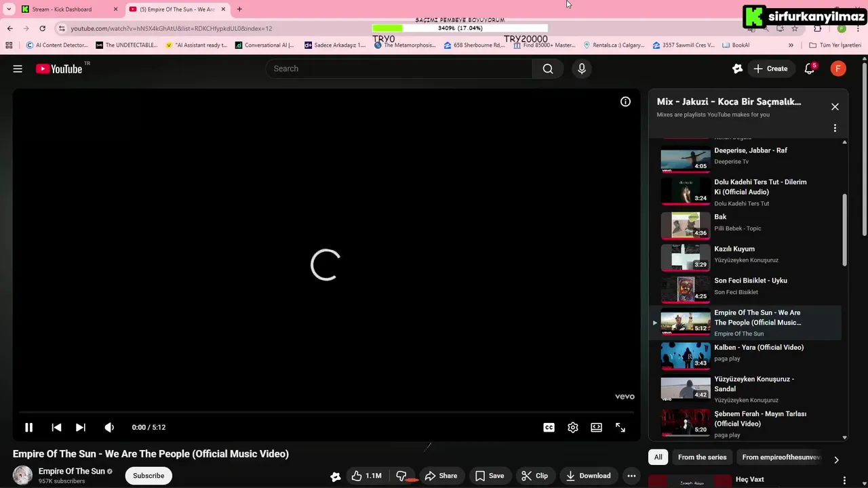Open the Empire Of The Sun channel name link

pyautogui.click(x=72, y=471)
